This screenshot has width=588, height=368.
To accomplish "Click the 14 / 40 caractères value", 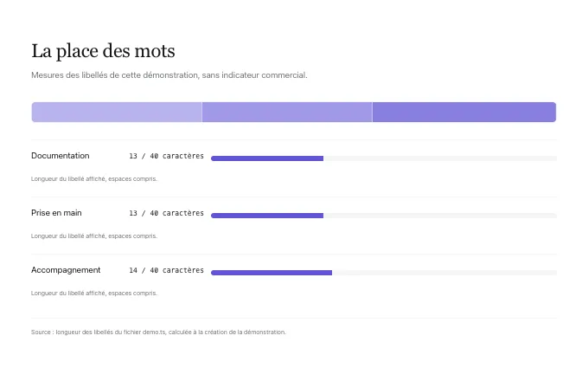I will tap(167, 270).
